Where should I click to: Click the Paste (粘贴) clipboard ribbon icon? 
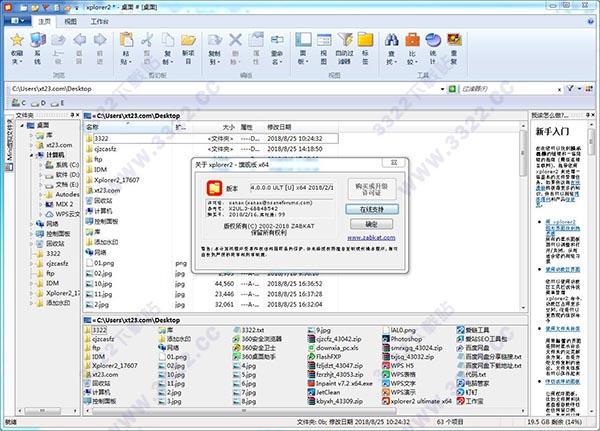click(126, 48)
